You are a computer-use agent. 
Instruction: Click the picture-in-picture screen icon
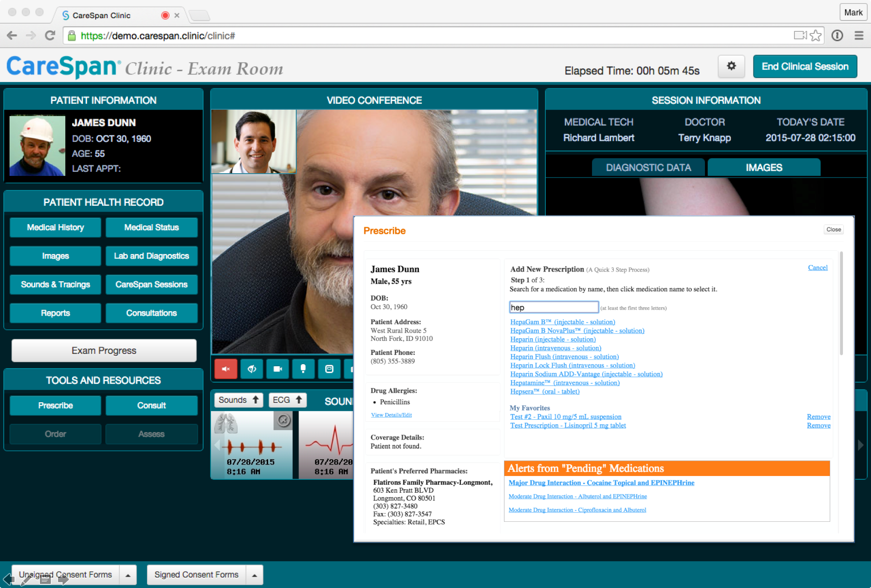tap(329, 369)
